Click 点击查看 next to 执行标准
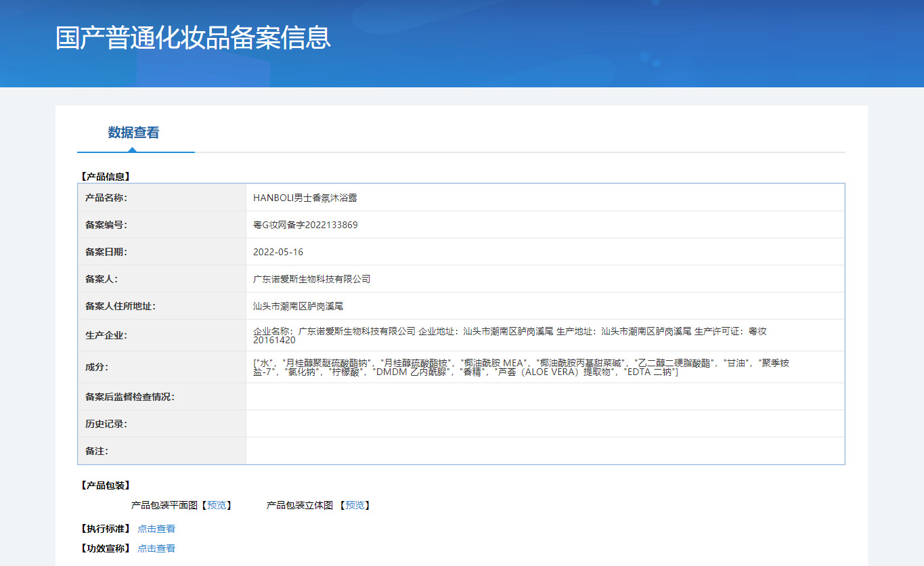The width and height of the screenshot is (924, 566). click(156, 529)
